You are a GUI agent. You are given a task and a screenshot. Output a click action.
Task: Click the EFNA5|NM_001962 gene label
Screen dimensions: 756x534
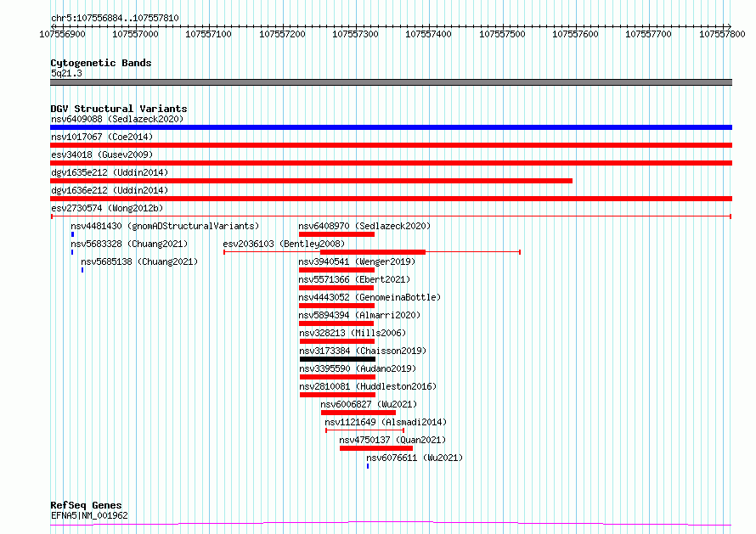point(90,515)
